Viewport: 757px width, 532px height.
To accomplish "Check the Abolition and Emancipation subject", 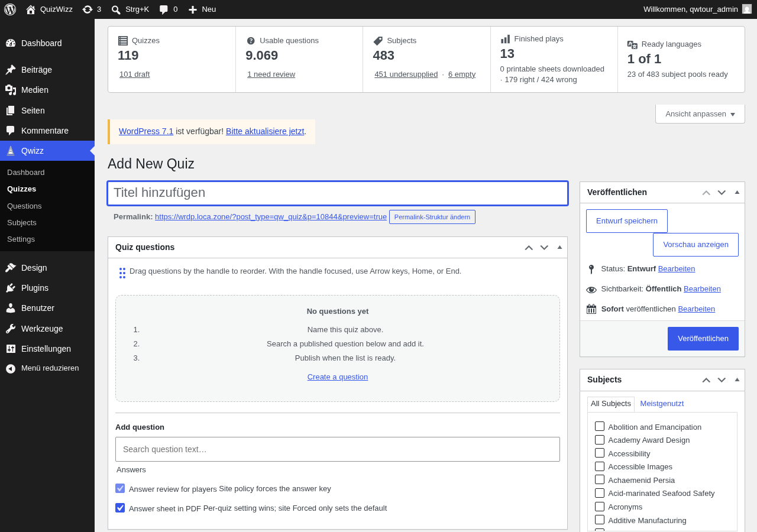I will (600, 426).
